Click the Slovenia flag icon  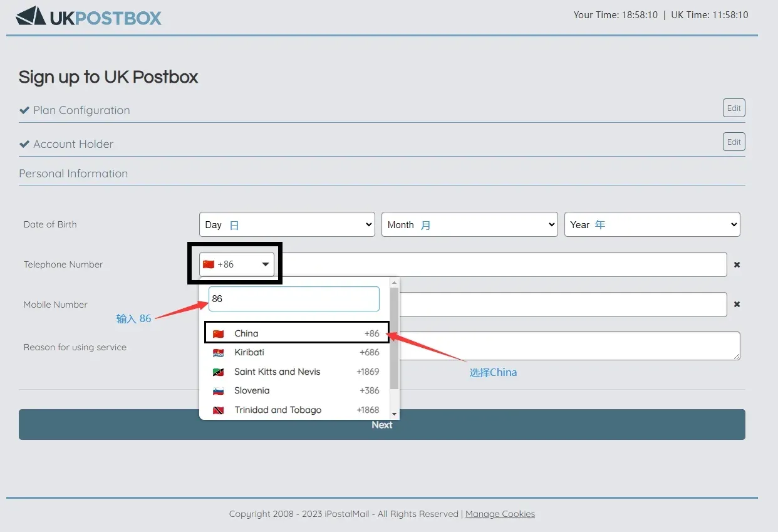[218, 391]
